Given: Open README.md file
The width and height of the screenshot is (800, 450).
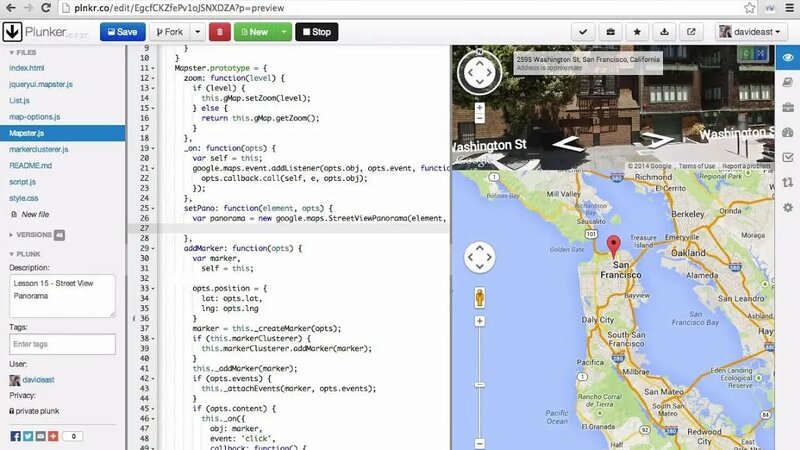Looking at the screenshot, I should click(x=31, y=166).
